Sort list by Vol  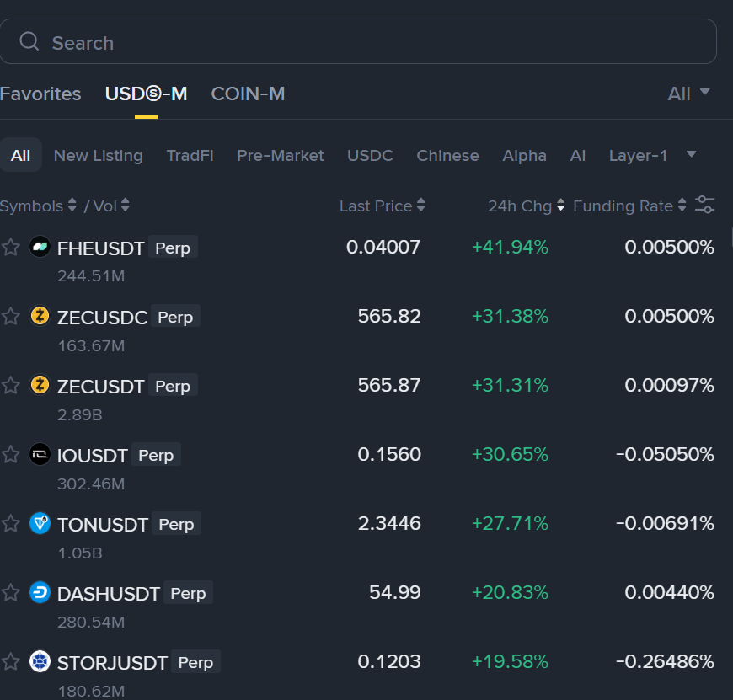(111, 206)
